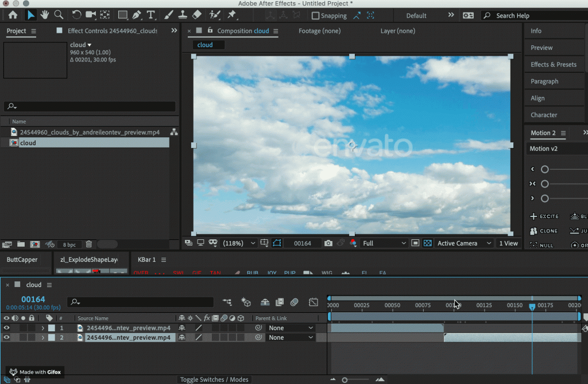Select the Hand tool in the toolbar

(x=45, y=15)
